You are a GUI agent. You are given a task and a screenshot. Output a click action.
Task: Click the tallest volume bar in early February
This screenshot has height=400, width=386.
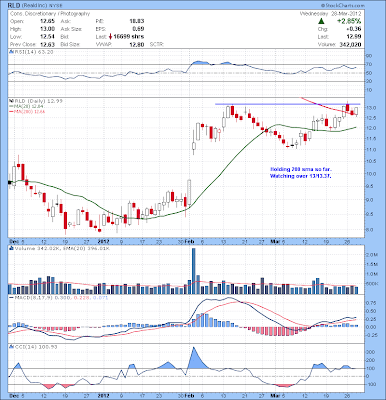[x=193, y=271]
